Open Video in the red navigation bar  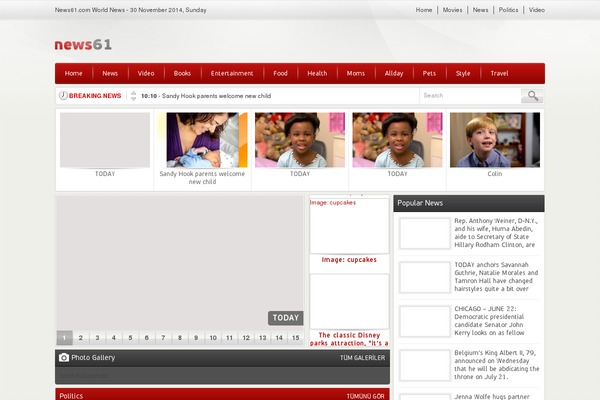coord(146,73)
